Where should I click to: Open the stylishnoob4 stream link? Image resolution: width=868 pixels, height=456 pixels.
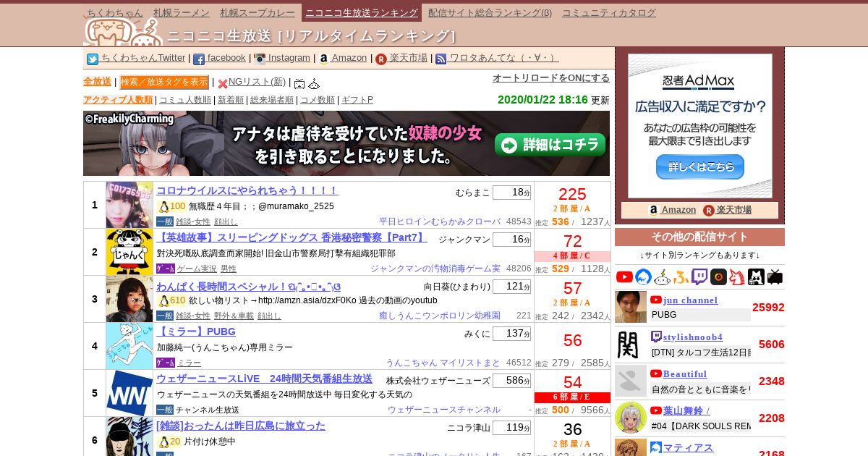coord(693,337)
